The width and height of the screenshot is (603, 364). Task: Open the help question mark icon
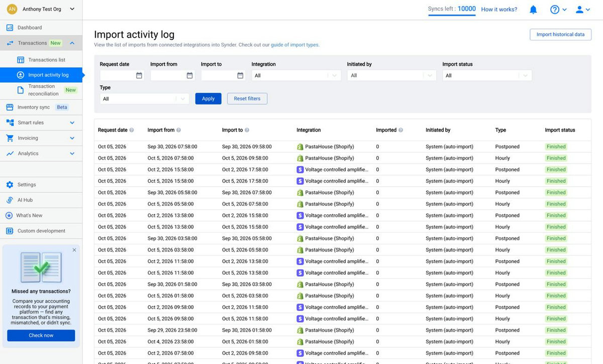click(x=555, y=10)
